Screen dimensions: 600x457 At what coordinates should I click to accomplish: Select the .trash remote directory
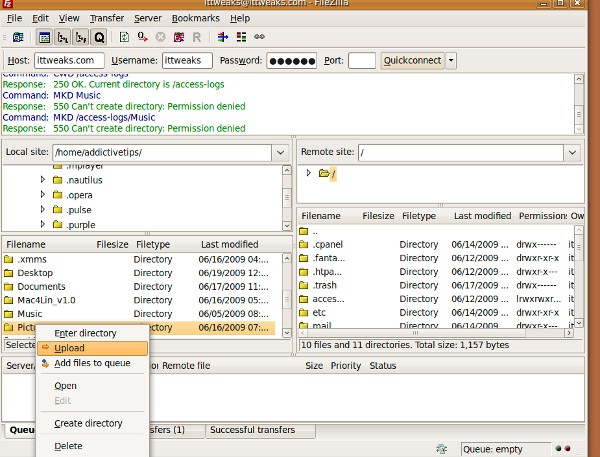point(436,285)
